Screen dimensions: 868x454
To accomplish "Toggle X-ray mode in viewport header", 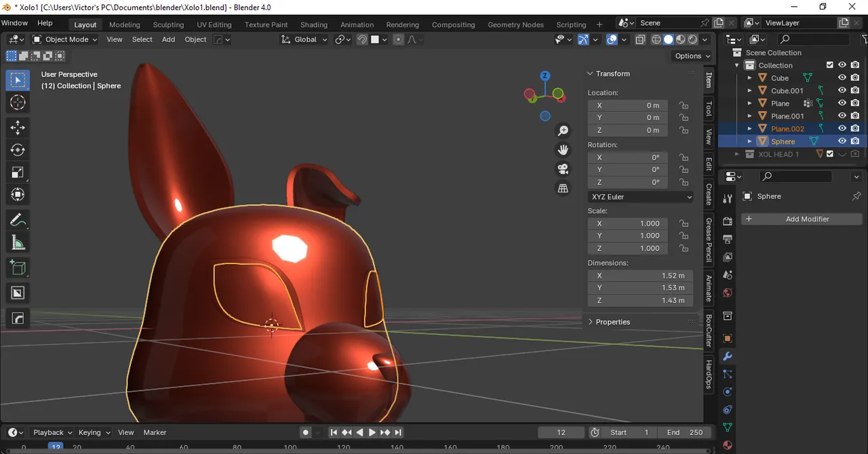I will [640, 39].
